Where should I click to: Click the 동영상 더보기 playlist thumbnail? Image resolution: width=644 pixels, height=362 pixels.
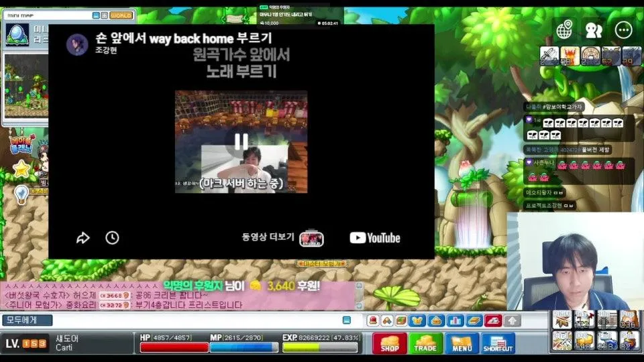tap(311, 238)
